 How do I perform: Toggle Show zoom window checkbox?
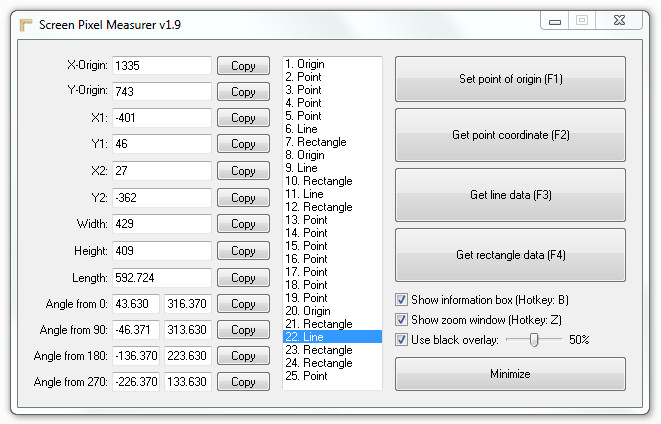(401, 319)
